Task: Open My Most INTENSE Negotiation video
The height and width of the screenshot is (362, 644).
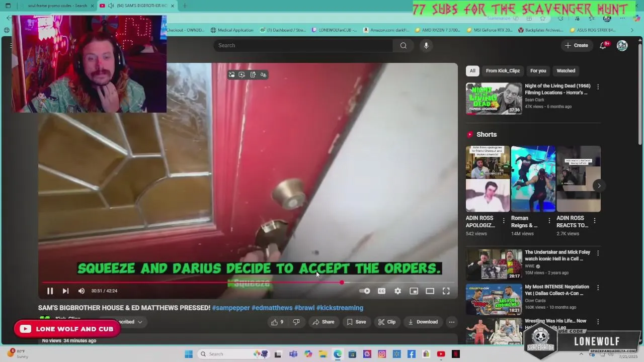Action: pyautogui.click(x=494, y=299)
